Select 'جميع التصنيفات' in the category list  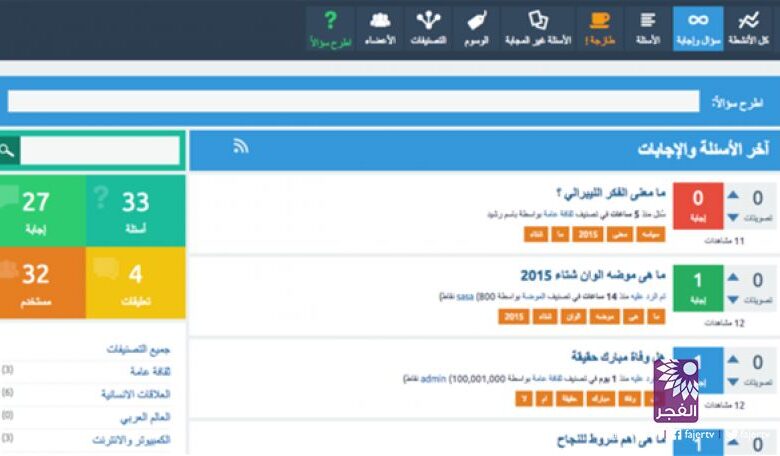139,349
